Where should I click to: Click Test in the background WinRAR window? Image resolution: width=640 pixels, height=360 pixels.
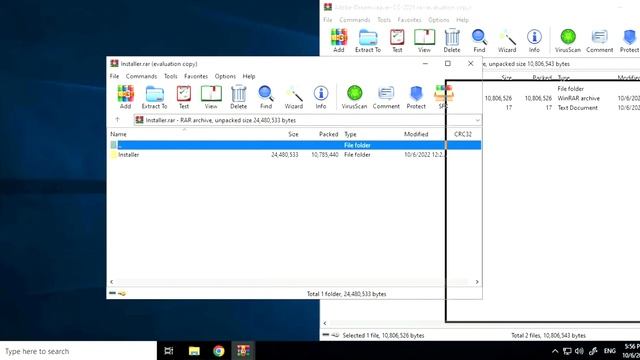click(397, 40)
